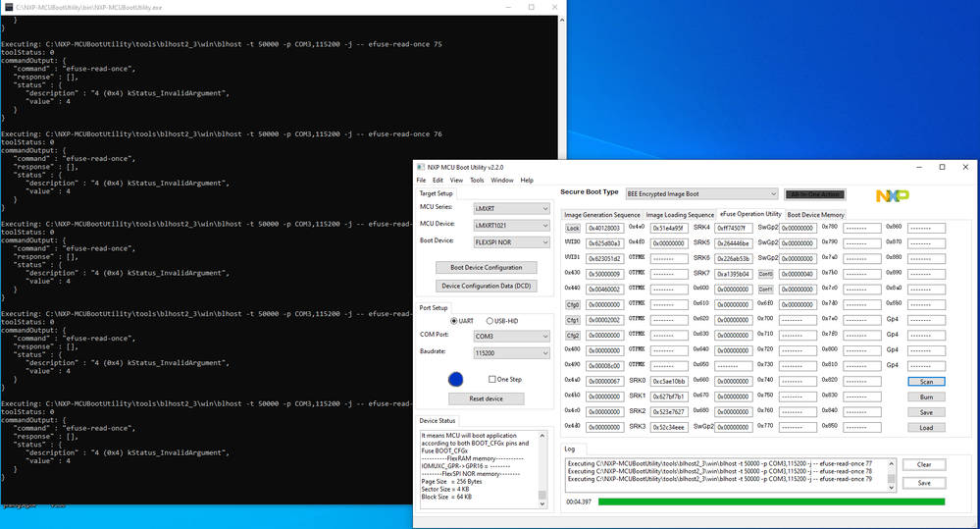Click the All-In-One Action button
This screenshot has height=529, width=980.
coord(815,194)
